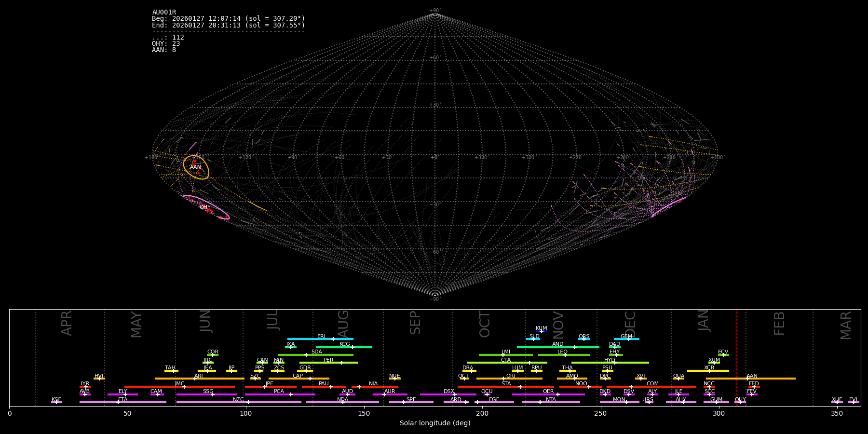The height and width of the screenshot is (434, 868).
Task: Click the KCG shower label in timeline
Action: (x=345, y=344)
